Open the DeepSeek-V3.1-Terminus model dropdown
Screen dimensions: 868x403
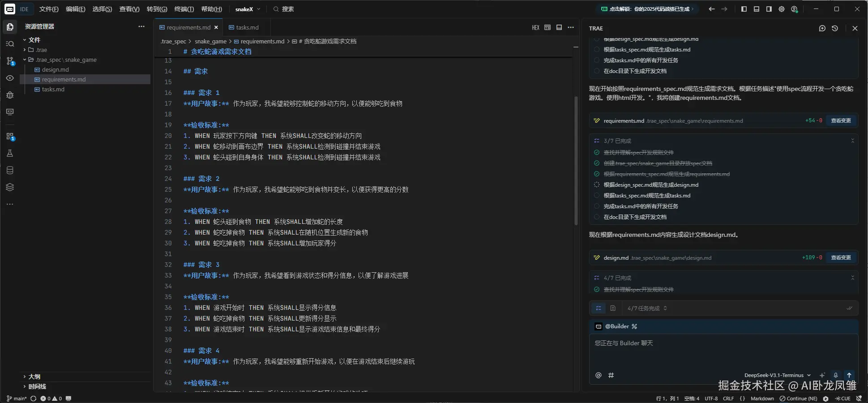[x=778, y=375]
